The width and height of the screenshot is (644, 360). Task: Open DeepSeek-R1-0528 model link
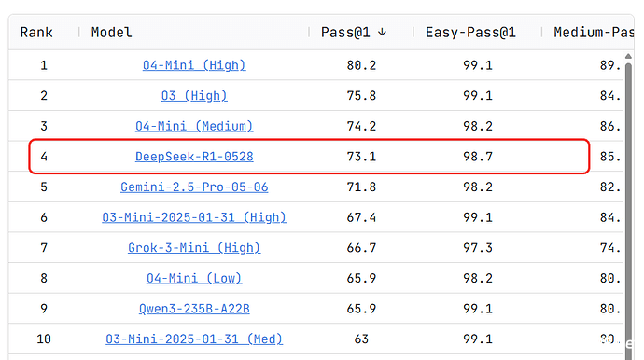click(194, 157)
